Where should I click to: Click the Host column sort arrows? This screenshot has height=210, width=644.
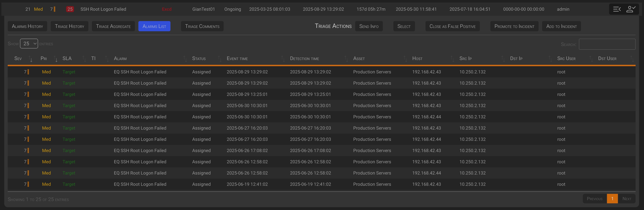(452, 59)
